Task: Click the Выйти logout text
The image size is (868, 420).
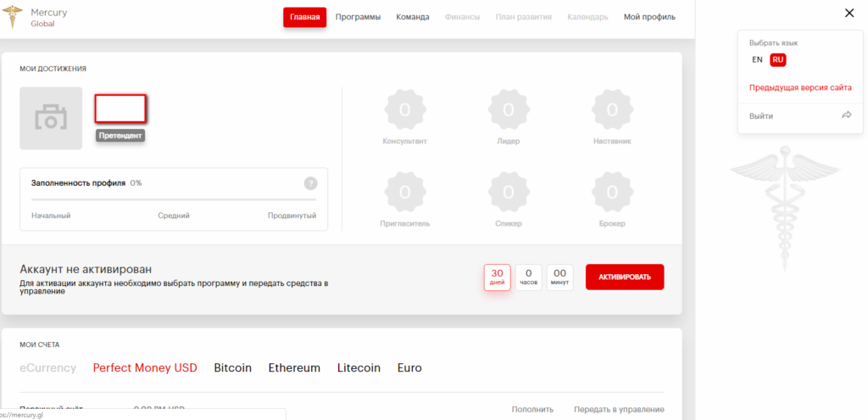Action: (761, 115)
